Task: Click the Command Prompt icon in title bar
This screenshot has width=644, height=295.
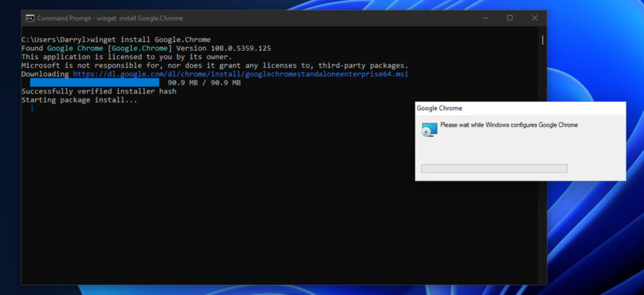Action: [x=30, y=18]
